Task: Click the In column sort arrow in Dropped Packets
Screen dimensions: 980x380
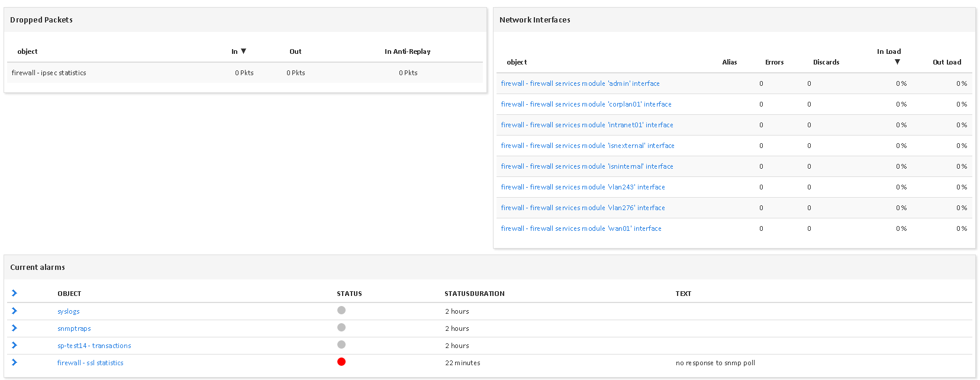Action: (243, 51)
